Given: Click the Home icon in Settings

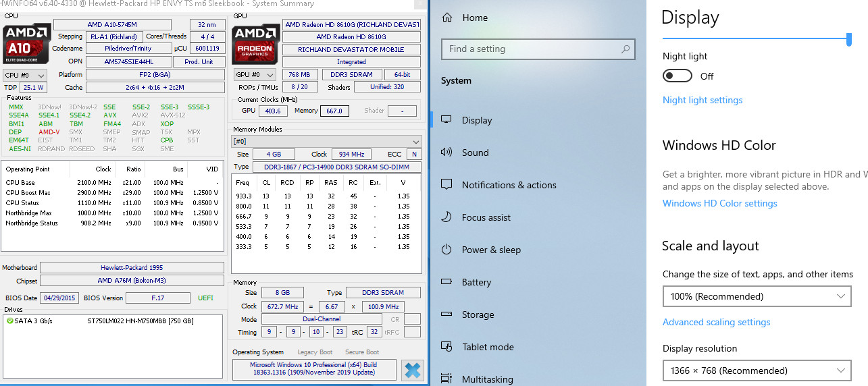Looking at the screenshot, I should point(446,18).
